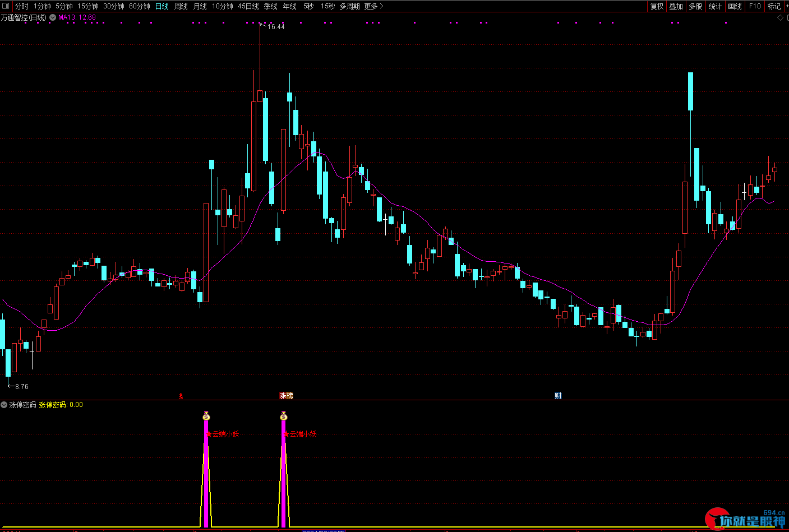The width and height of the screenshot is (789, 532).
Task: Select the 1分钟 period tab
Action: coord(42,6)
